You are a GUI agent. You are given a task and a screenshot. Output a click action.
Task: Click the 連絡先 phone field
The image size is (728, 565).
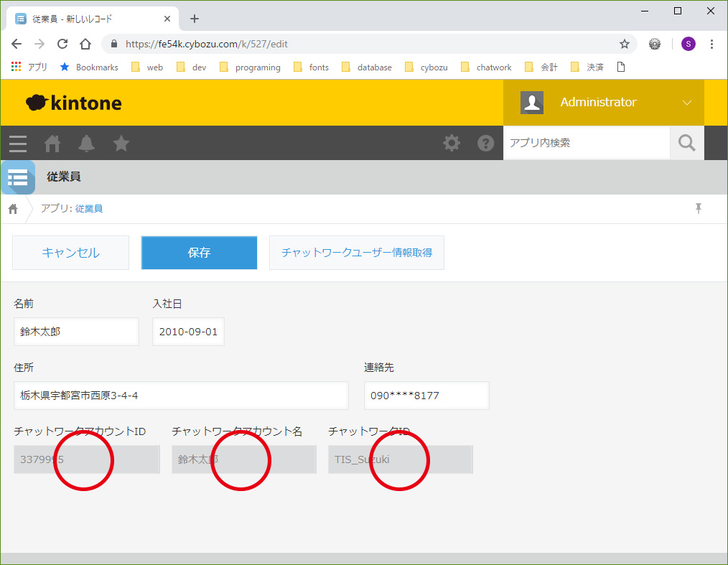pos(426,396)
